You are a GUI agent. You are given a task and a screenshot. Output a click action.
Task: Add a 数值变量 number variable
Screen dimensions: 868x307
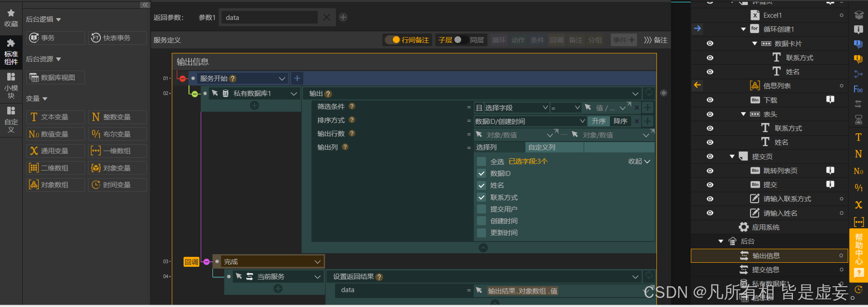56,134
